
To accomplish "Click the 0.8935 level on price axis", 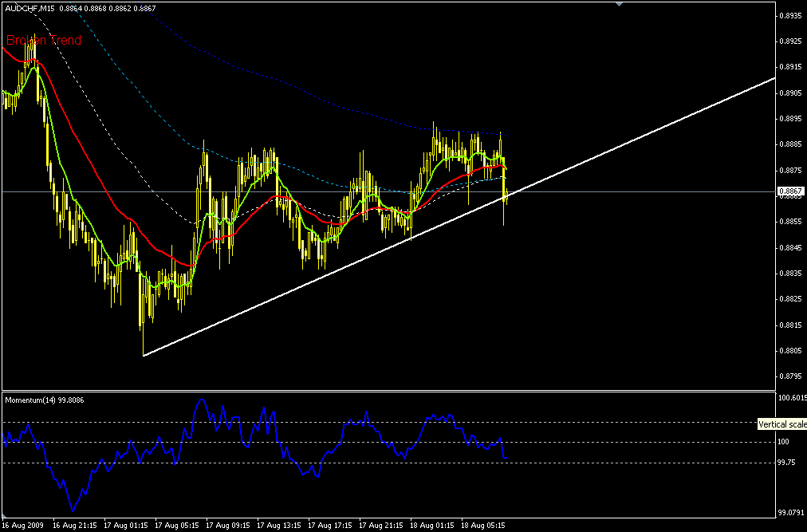I will coord(790,16).
